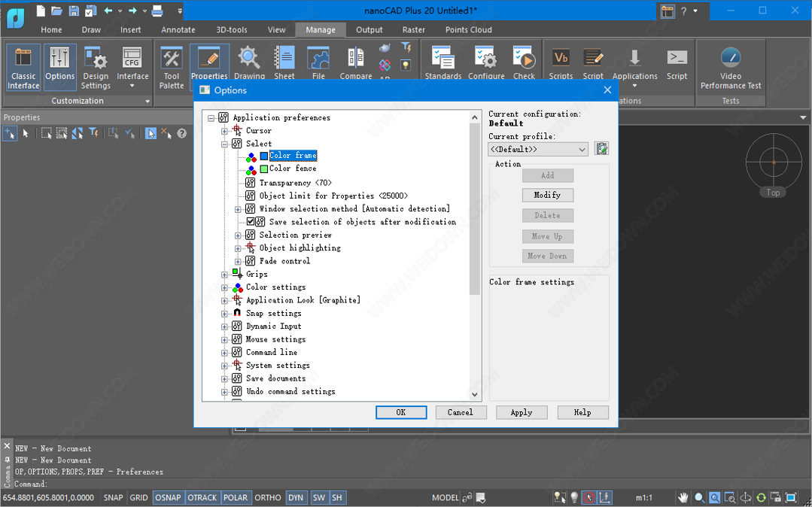Click the green Color fence swatch
The height and width of the screenshot is (507, 812).
coord(264,168)
